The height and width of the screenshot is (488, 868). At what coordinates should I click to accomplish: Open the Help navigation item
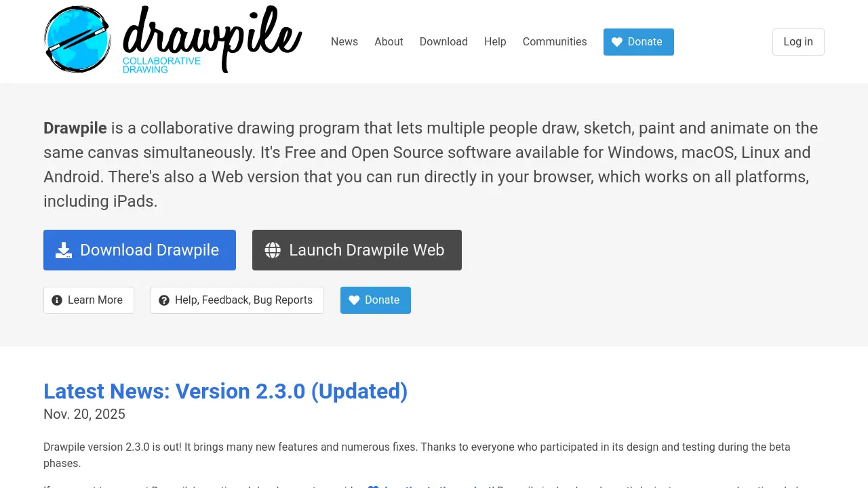coord(495,42)
